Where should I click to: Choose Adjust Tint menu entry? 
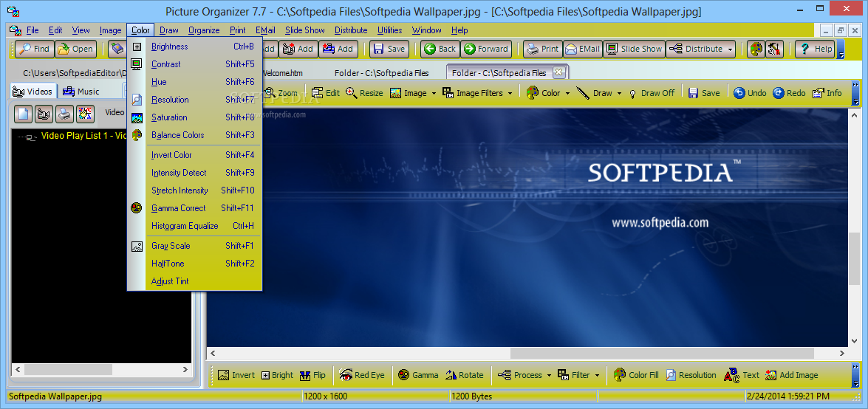point(195,281)
